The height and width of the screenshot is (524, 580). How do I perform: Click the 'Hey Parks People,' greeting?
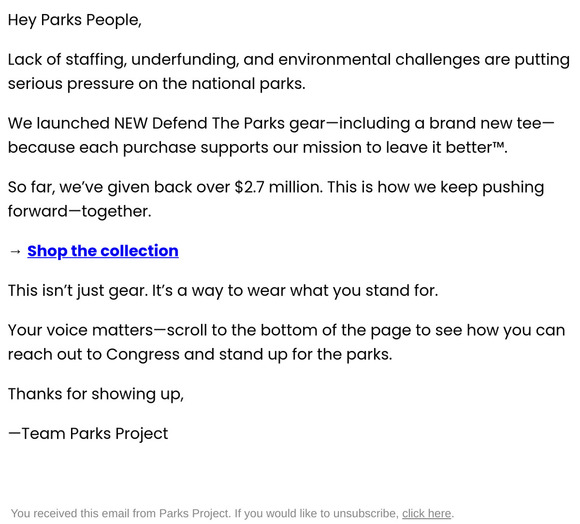point(75,20)
